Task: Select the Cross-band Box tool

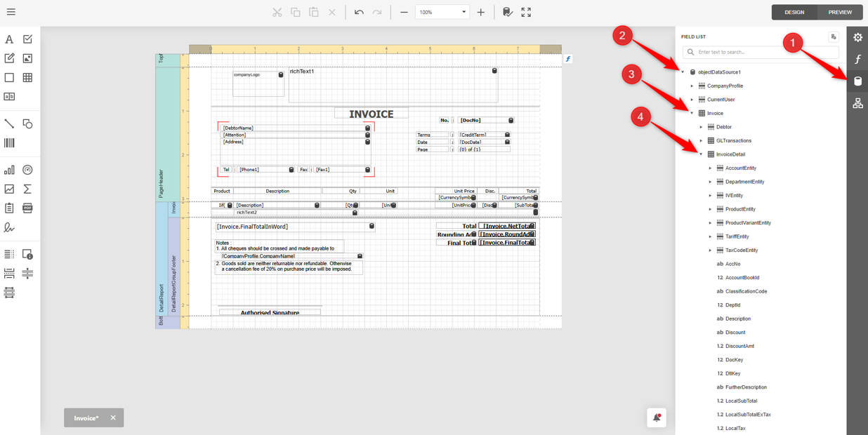Action: coord(9,293)
